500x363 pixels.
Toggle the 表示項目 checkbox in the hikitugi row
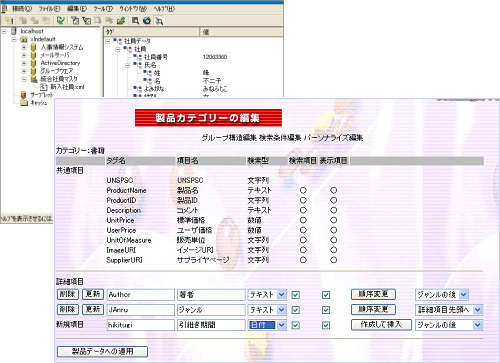[326, 325]
